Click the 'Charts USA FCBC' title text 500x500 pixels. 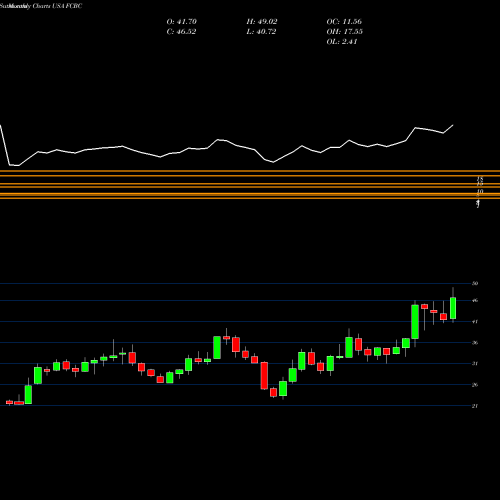tap(57, 6)
